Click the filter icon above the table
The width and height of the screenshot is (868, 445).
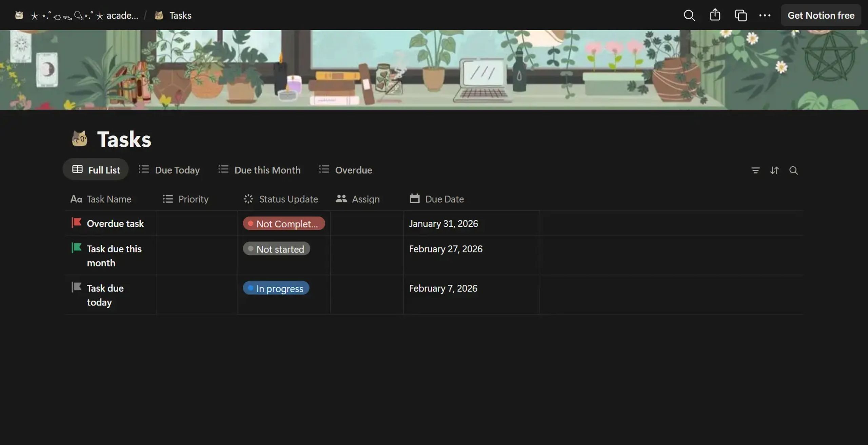click(755, 170)
